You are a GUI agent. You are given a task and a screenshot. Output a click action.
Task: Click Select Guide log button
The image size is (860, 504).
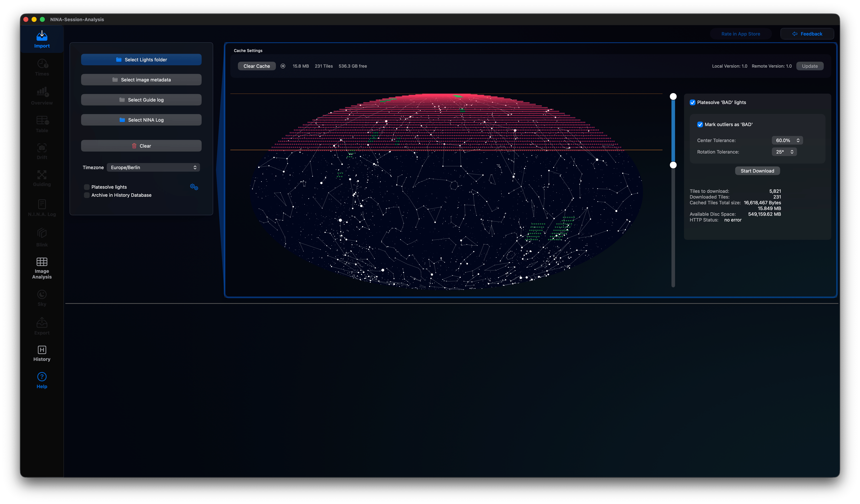141,100
